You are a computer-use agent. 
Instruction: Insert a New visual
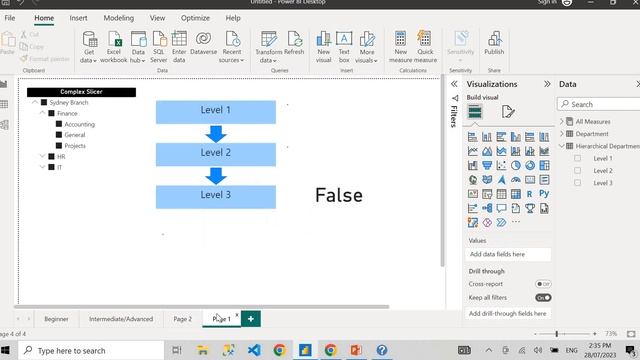pyautogui.click(x=323, y=47)
